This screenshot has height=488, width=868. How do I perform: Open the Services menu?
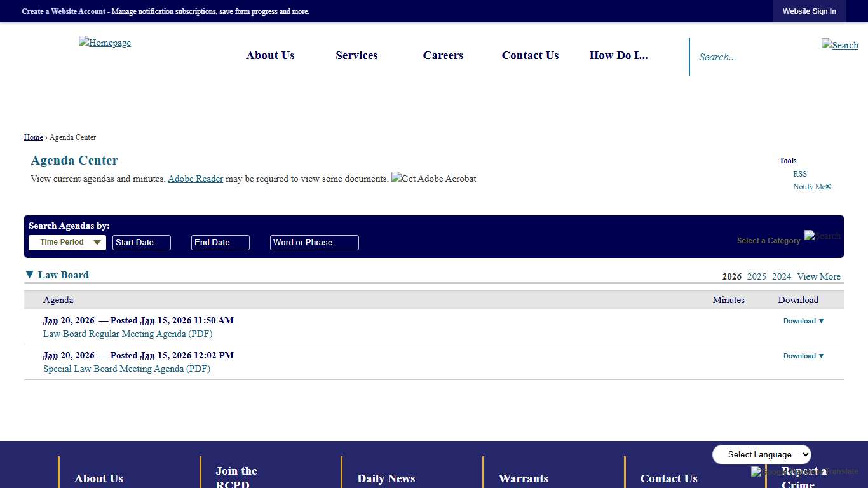(x=356, y=55)
